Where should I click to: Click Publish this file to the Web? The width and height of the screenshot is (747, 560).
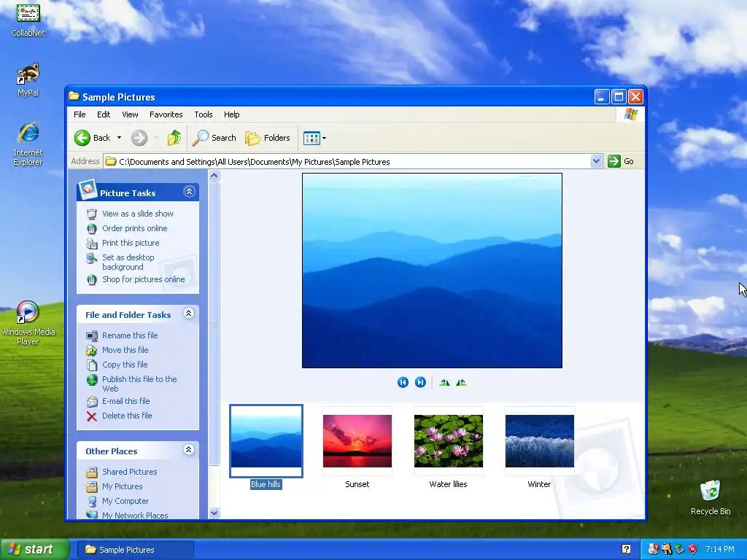pos(139,384)
